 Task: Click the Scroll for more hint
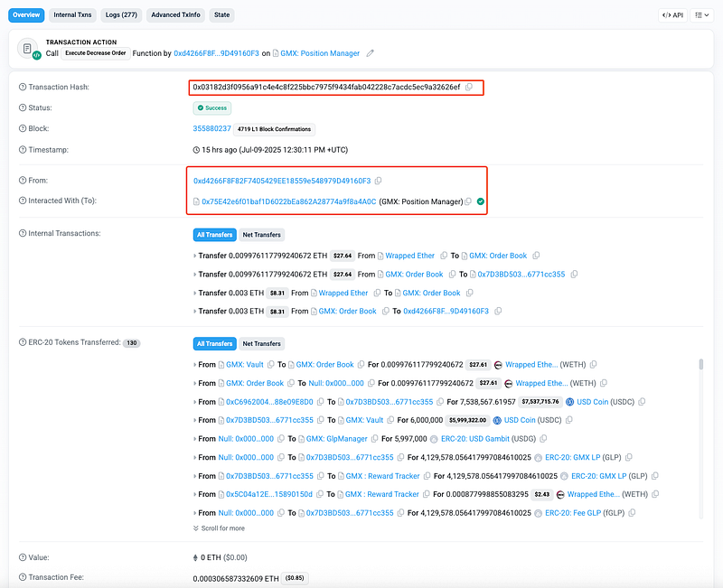219,528
